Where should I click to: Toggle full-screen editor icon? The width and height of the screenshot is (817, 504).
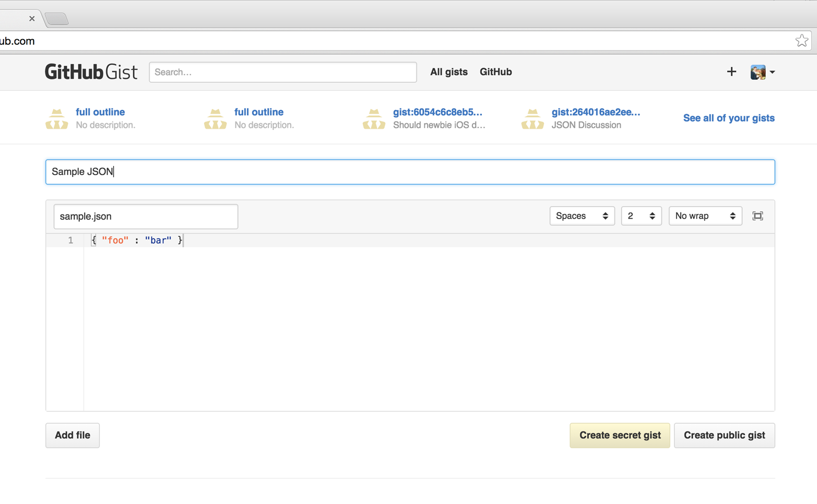point(757,216)
